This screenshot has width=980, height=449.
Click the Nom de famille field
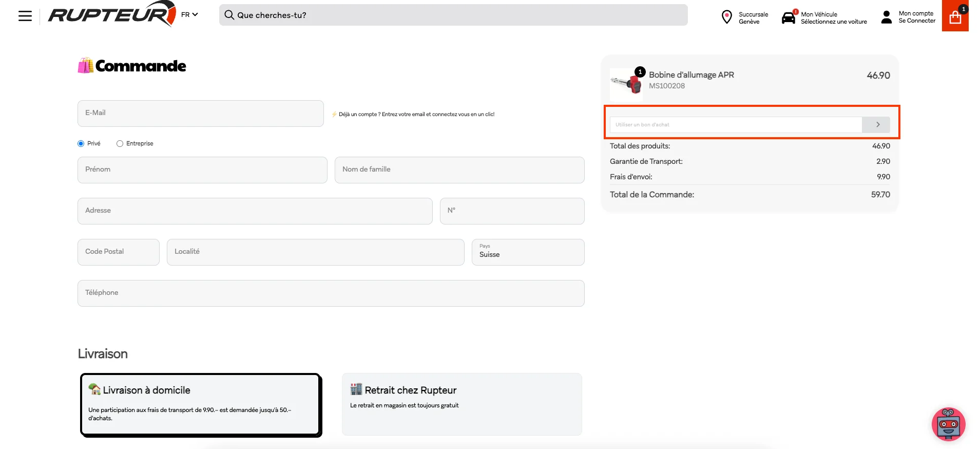pyautogui.click(x=459, y=170)
